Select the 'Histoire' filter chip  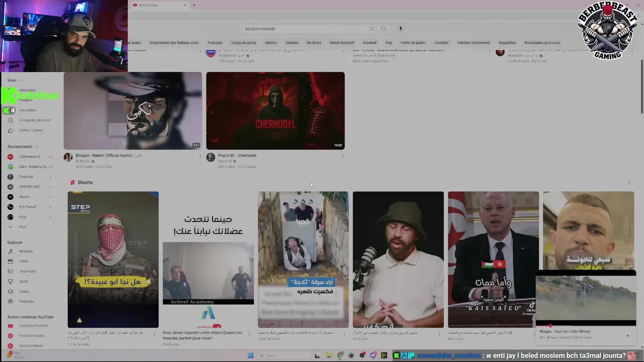point(292,43)
